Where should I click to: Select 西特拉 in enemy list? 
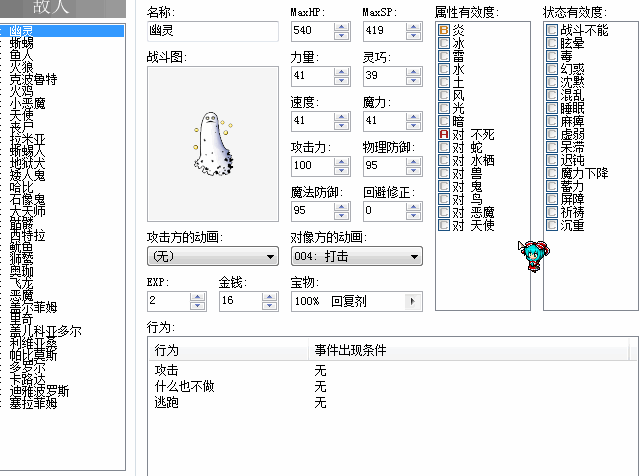click(x=27, y=235)
